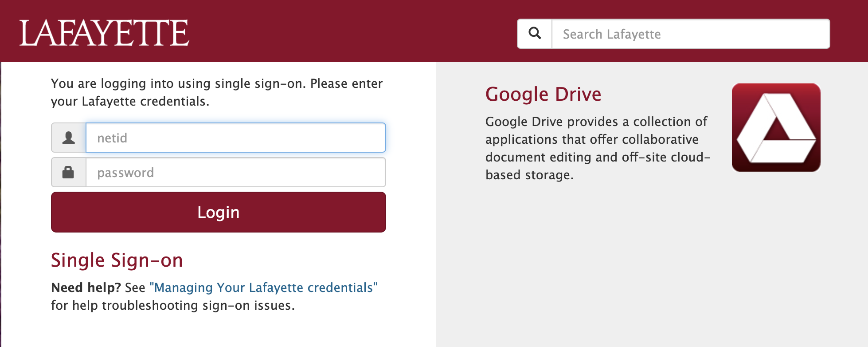Click the Google Drive logo icon
The width and height of the screenshot is (868, 347).
[776, 128]
